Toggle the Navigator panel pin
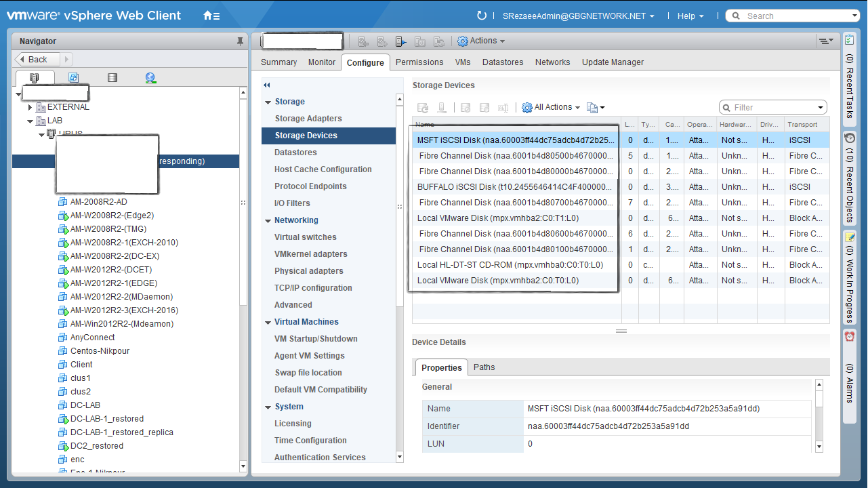The image size is (868, 488). coord(240,41)
